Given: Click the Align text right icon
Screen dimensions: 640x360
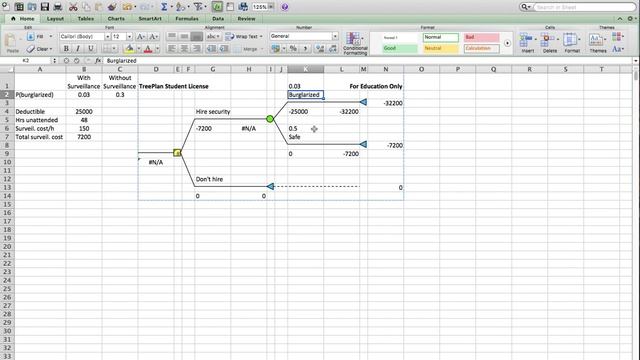Looking at the screenshot, I should click(196, 49).
